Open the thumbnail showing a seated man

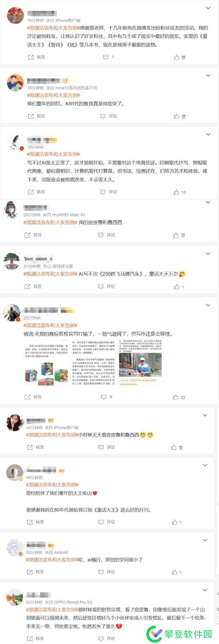coord(140,363)
